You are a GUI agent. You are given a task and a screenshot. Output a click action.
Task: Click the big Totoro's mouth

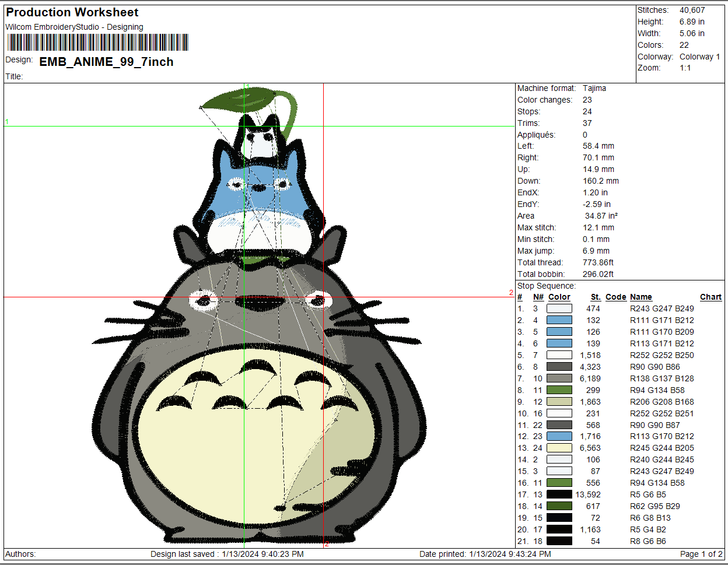click(x=260, y=305)
